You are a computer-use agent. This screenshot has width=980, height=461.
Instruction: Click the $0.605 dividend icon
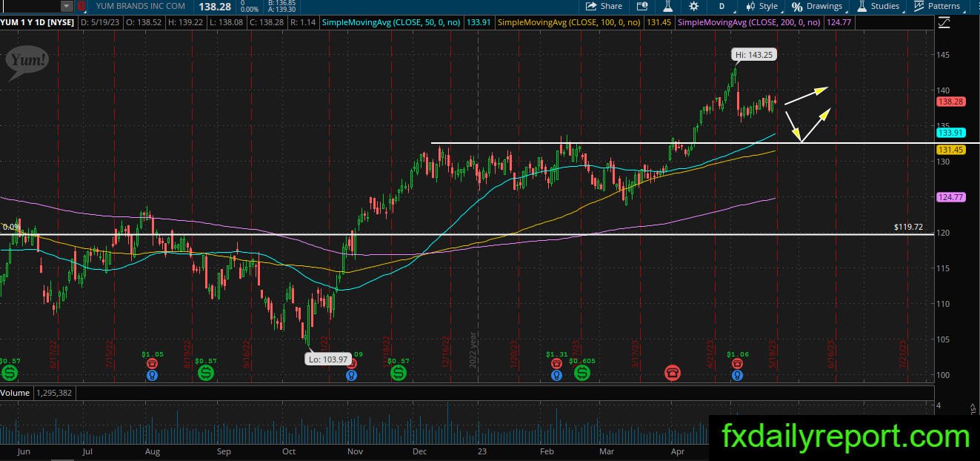tap(581, 374)
